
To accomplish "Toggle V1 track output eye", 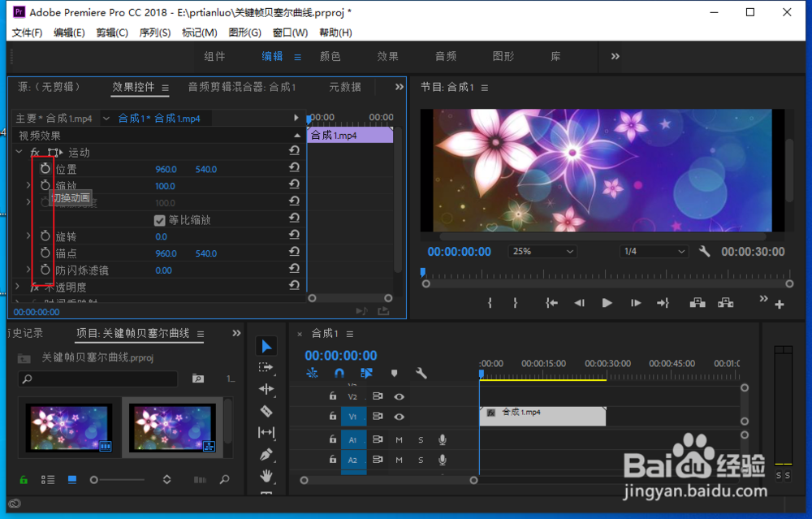I will point(399,417).
